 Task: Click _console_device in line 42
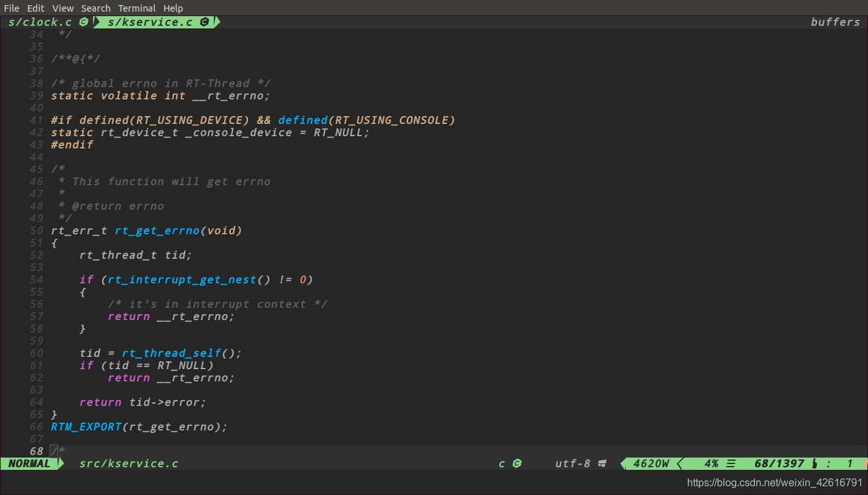(238, 132)
